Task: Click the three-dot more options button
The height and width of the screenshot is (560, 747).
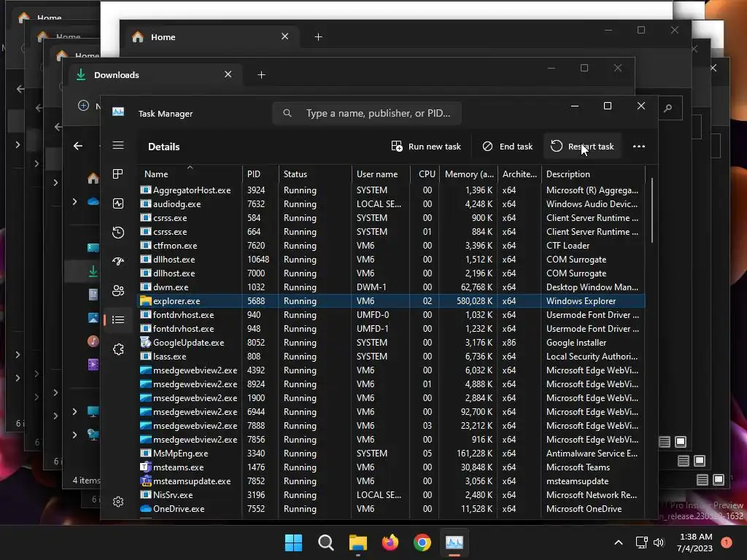Action: pyautogui.click(x=639, y=146)
